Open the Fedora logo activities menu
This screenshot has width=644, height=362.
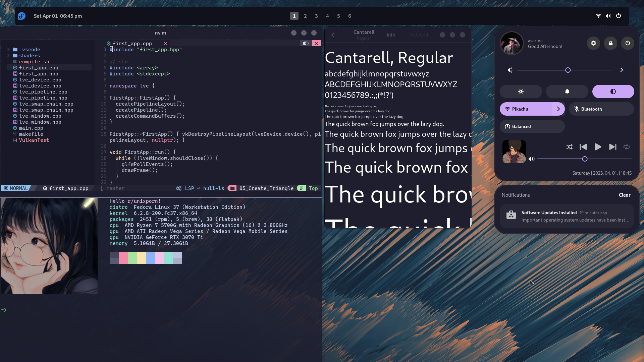[22, 16]
